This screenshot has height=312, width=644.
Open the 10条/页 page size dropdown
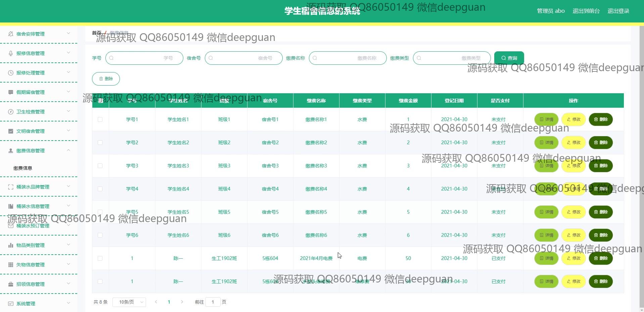click(129, 302)
